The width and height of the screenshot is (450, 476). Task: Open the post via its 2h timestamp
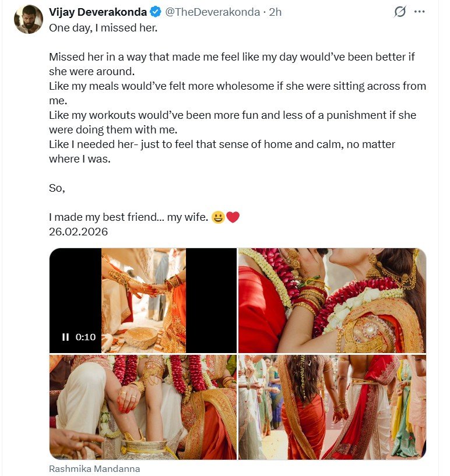click(x=275, y=12)
